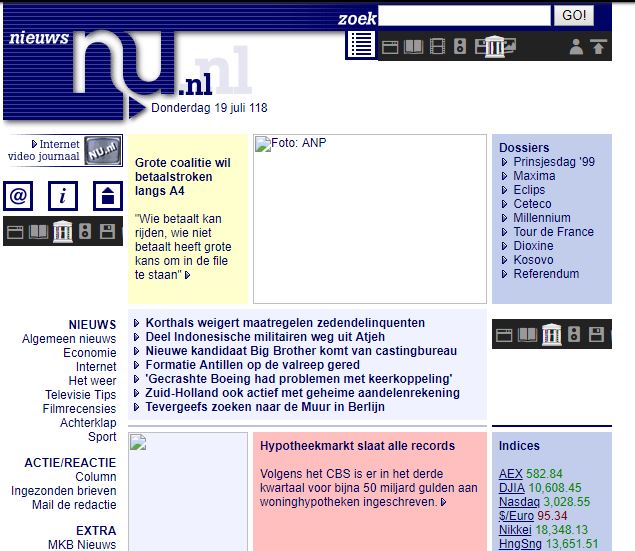Click the Nasdaq index link
This screenshot has width=635, height=551.
point(519,502)
